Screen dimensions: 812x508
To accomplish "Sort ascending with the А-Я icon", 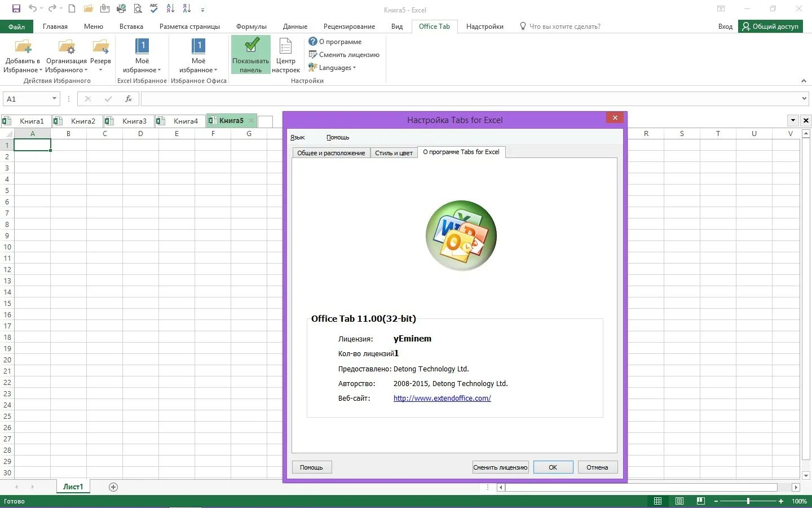I will [170, 8].
